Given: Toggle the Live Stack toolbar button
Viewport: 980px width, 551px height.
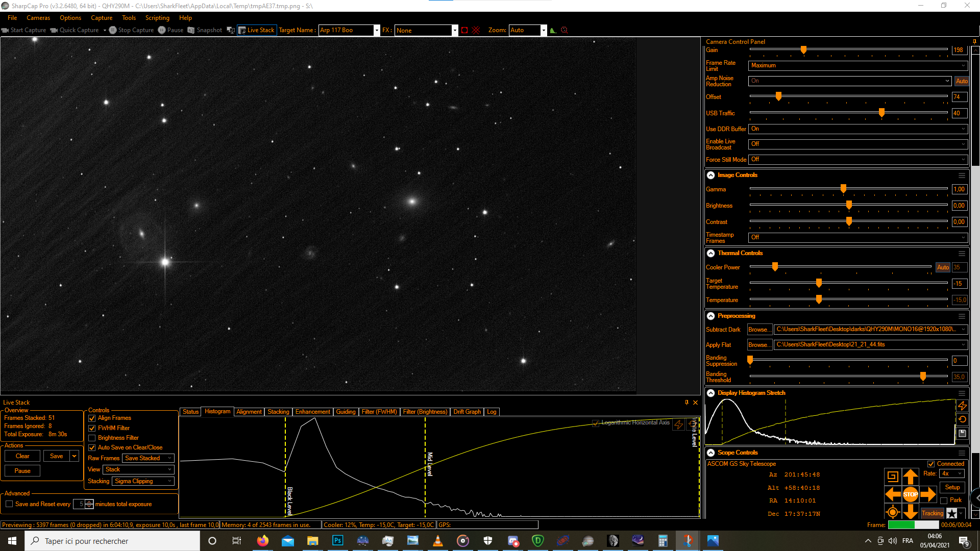Looking at the screenshot, I should pos(257,30).
